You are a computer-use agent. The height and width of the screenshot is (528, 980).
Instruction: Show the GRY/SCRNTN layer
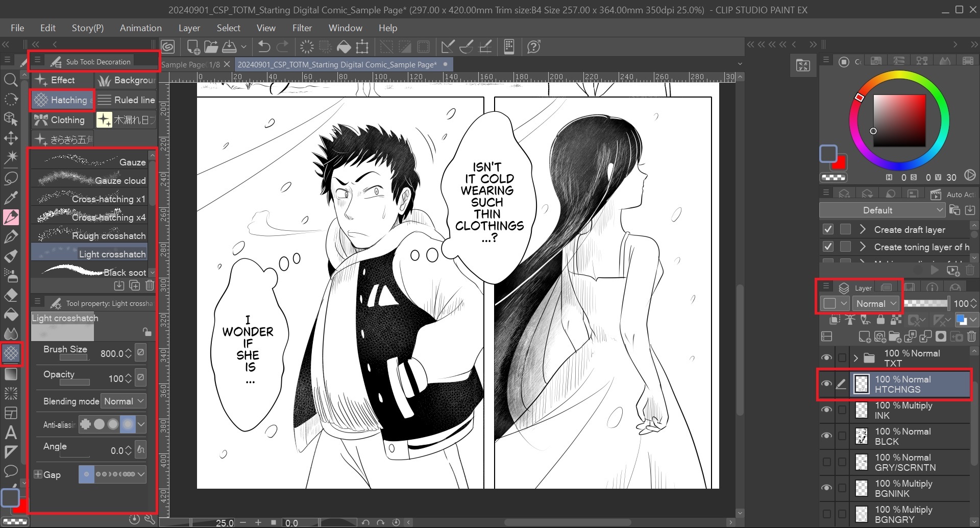pos(826,462)
